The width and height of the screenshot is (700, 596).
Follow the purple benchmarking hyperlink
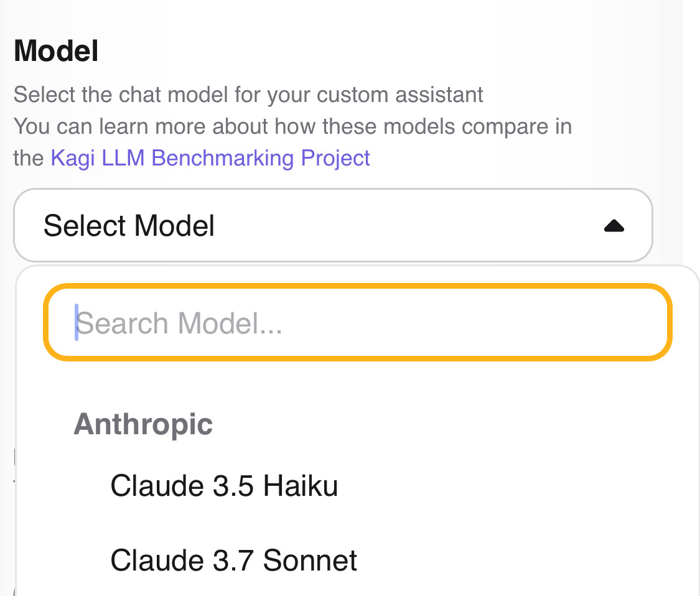pos(210,158)
